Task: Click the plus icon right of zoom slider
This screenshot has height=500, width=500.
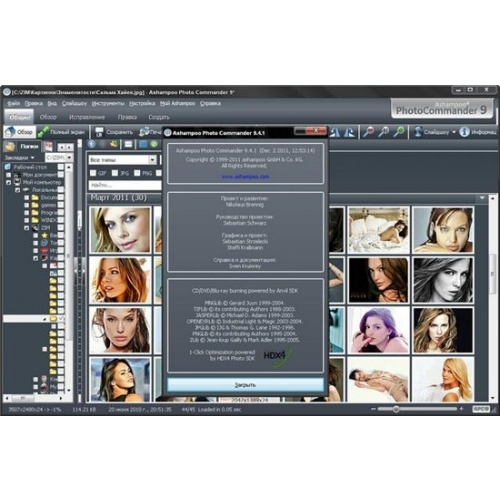Action: [462, 409]
